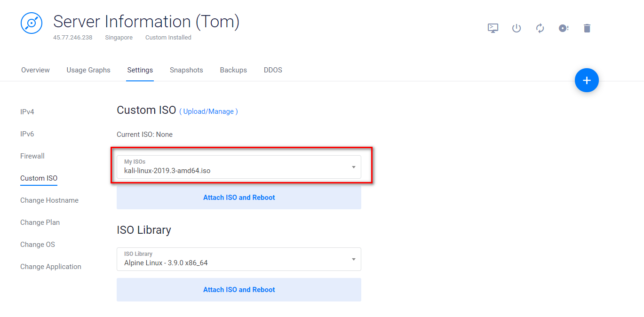Viewport: 644px width, 317px height.
Task: Attach Alpine Linux library ISO and reboot
Action: pyautogui.click(x=239, y=290)
